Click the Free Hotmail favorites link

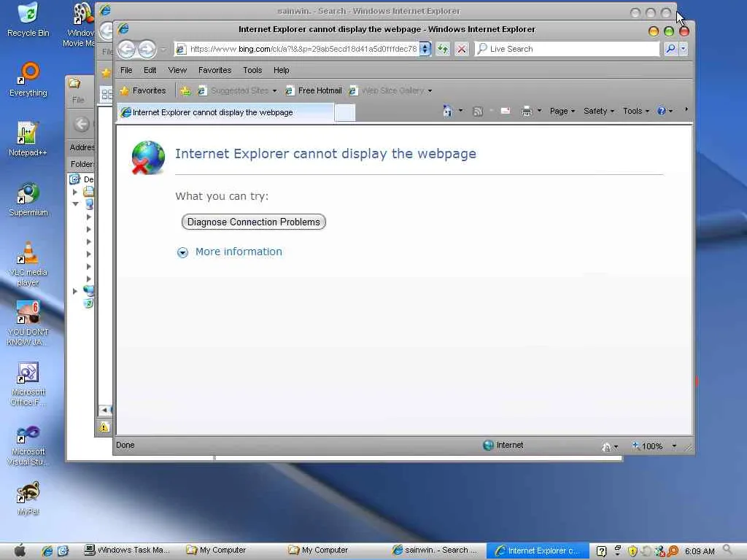pyautogui.click(x=314, y=90)
